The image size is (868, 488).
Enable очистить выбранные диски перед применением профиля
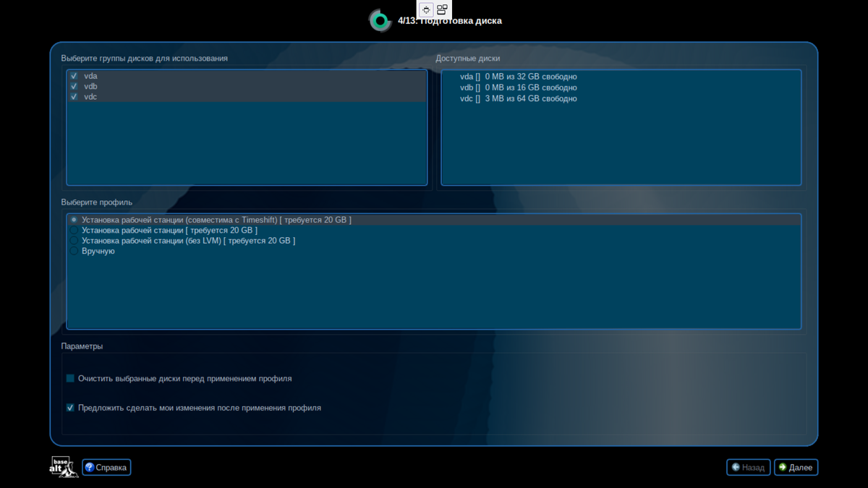coord(70,377)
